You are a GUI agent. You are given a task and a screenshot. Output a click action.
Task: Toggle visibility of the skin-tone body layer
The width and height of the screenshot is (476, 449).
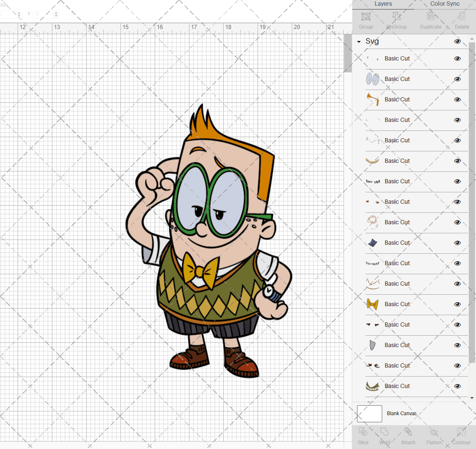tap(457, 222)
